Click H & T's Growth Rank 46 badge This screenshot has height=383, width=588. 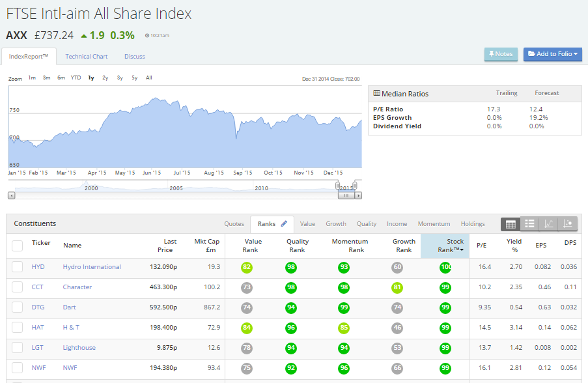[x=397, y=328]
